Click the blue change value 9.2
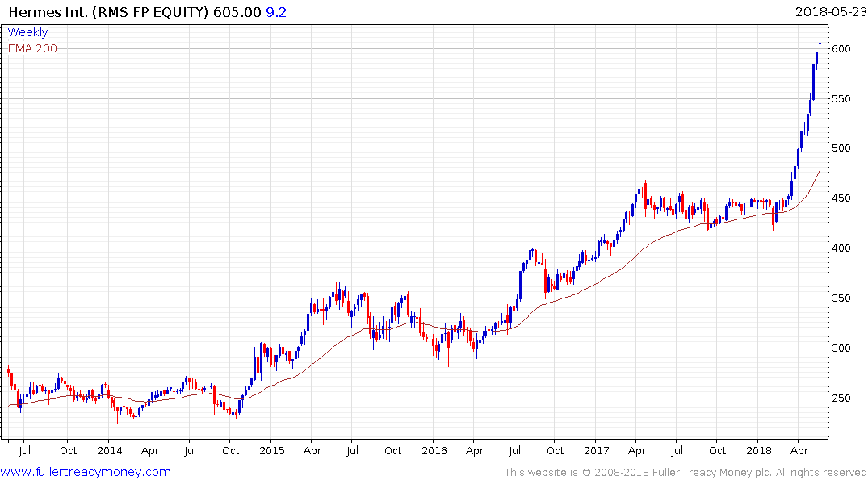This screenshot has width=868, height=484. point(276,12)
